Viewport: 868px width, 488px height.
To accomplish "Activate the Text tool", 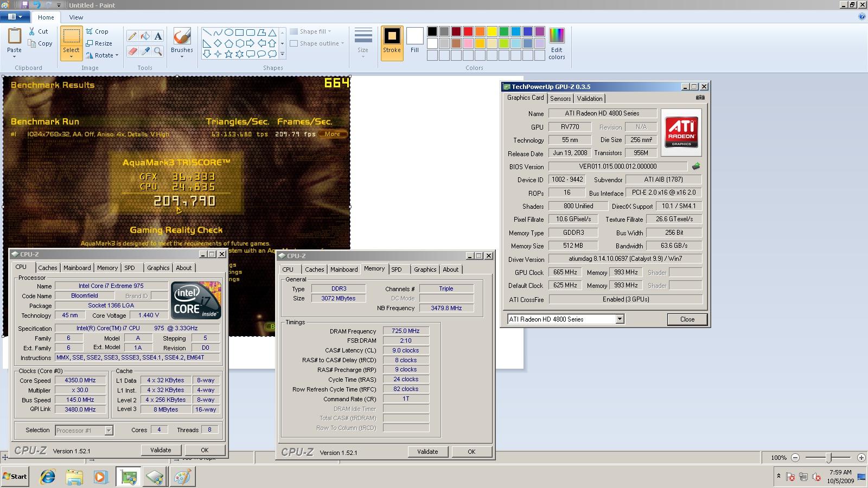I will pos(158,36).
